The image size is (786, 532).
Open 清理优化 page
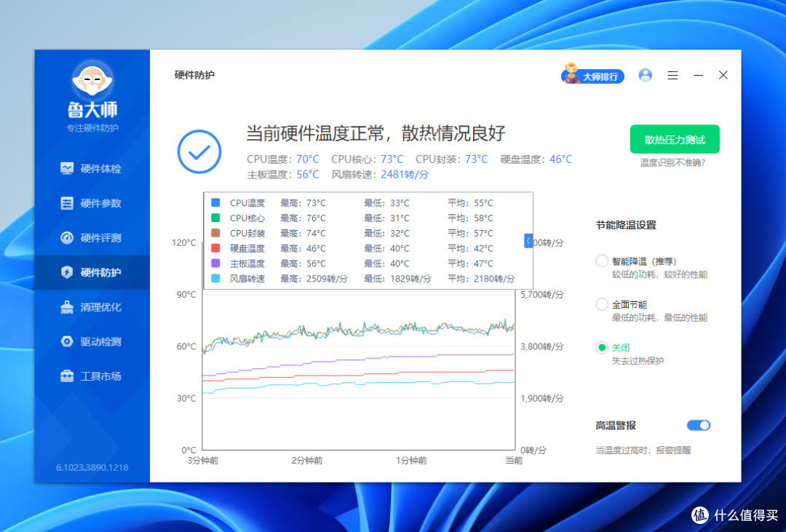click(92, 307)
